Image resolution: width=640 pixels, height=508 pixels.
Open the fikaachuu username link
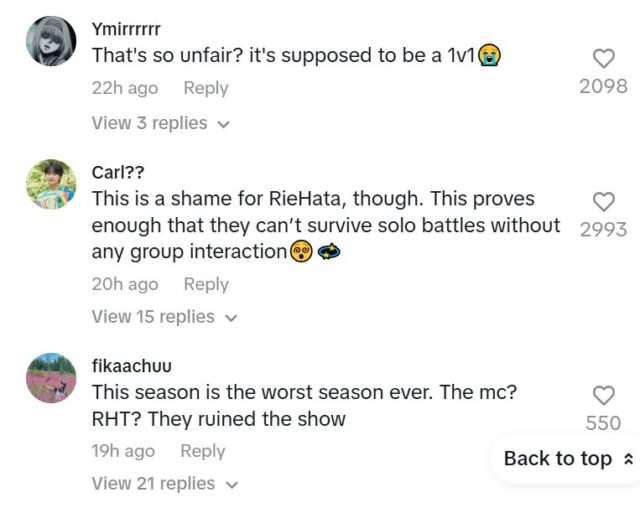(x=132, y=365)
